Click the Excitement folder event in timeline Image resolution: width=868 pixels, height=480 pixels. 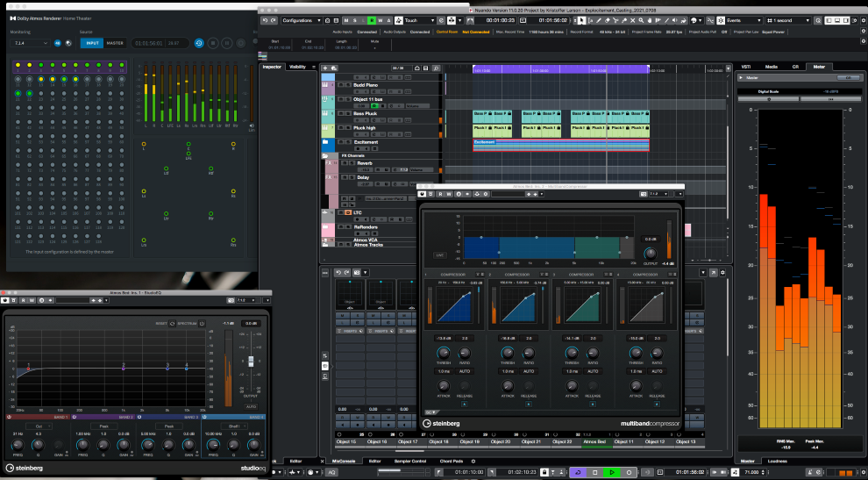tap(561, 145)
